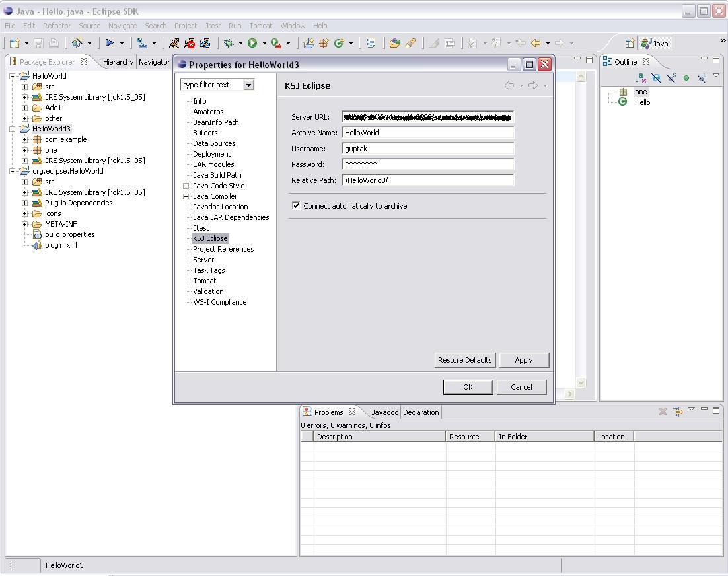This screenshot has height=576, width=728.
Task: Toggle Hide Non-Public Members green dot
Action: coord(686,78)
